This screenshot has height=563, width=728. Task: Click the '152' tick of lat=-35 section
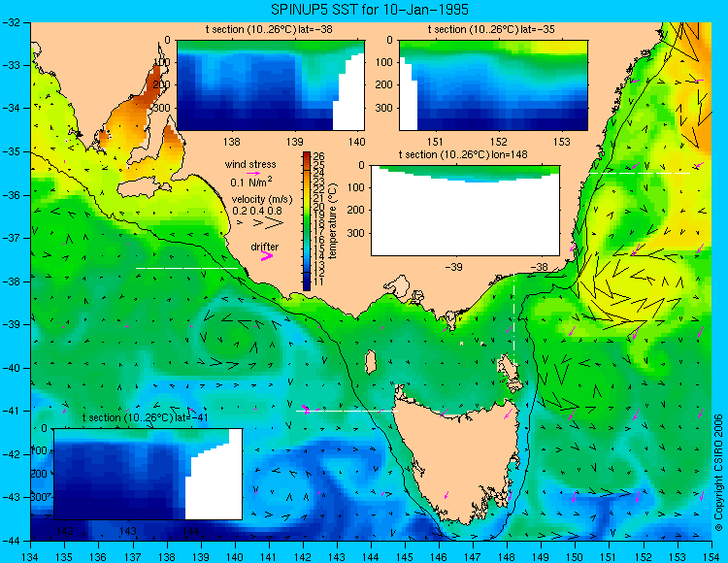499,142
